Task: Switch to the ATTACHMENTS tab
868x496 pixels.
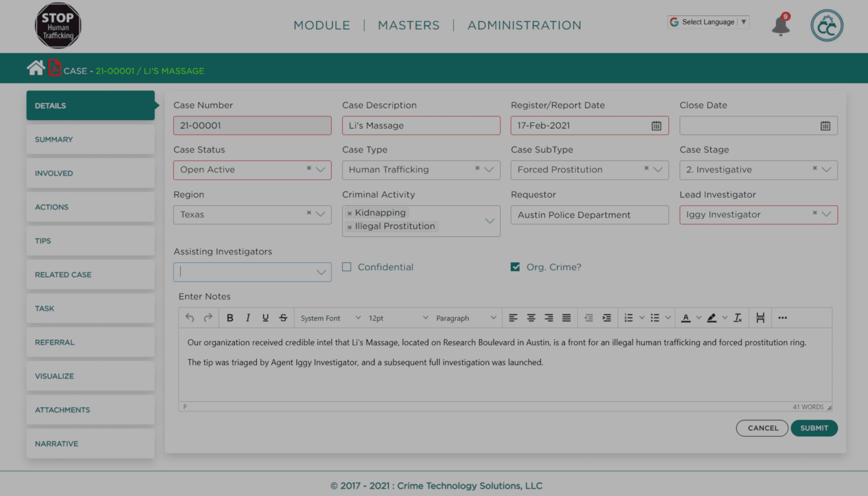Action: 91,410
